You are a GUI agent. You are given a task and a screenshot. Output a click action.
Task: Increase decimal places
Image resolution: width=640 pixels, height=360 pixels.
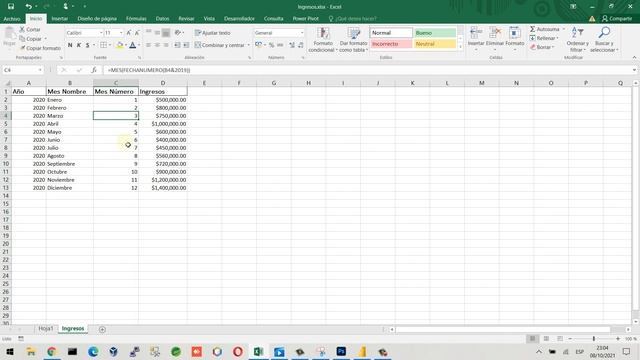(x=292, y=45)
